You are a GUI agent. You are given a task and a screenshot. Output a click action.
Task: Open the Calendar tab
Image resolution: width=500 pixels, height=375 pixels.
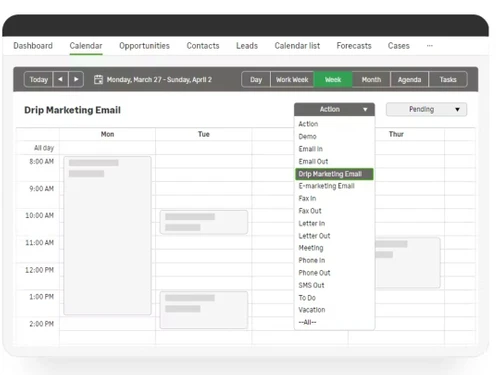pos(86,46)
